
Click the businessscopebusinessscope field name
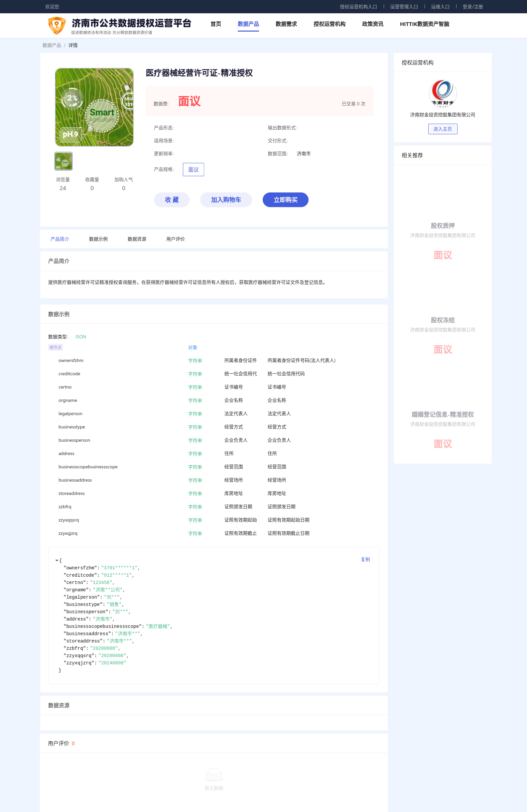coord(88,467)
